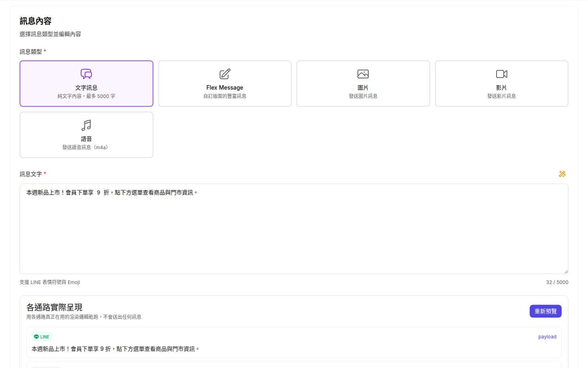Image resolution: width=588 pixels, height=368 pixels.
Task: Click the 32 / 5000 character counter
Action: [557, 282]
